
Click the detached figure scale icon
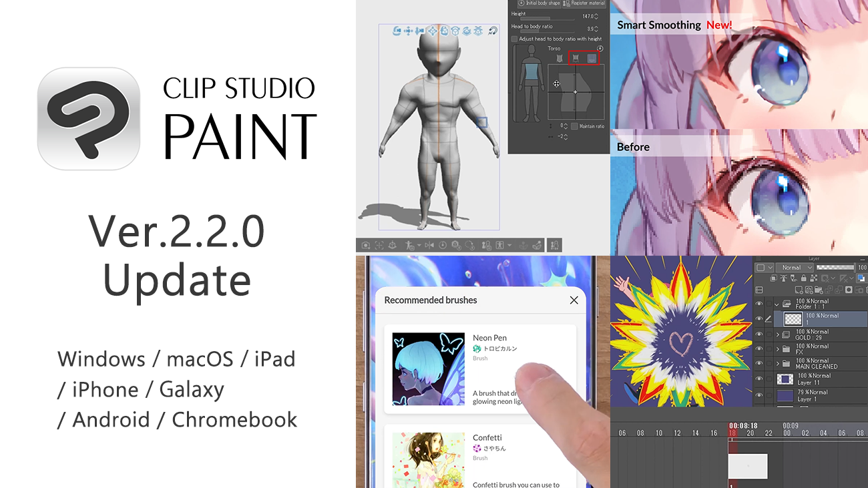[x=554, y=245]
